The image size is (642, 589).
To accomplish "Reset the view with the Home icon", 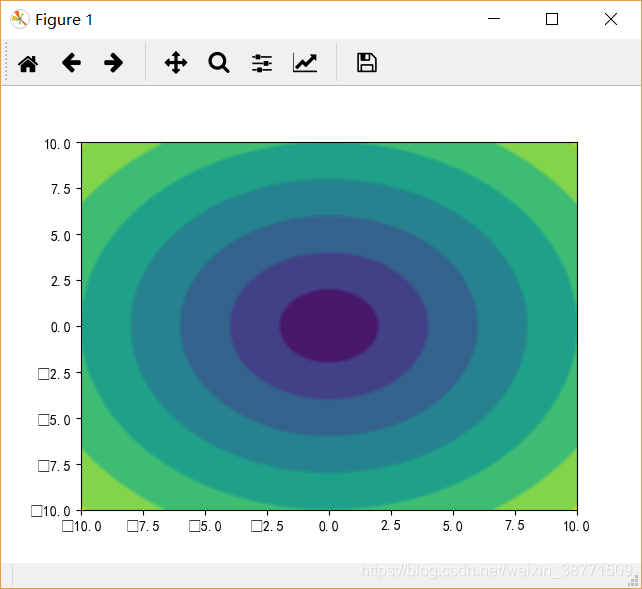I will (x=28, y=63).
